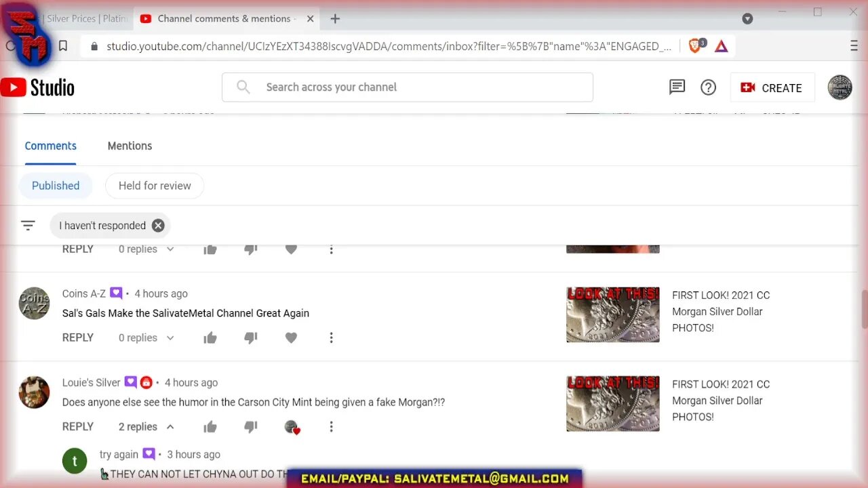868x488 pixels.
Task: Click the 'Sal's Gals Make the SalivateMetal' comment text
Action: pos(186,313)
